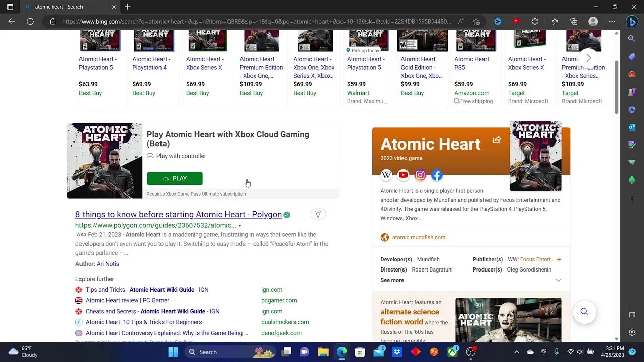Open the Wikipedia link for Atomic Heart
644x362 pixels.
click(386, 175)
